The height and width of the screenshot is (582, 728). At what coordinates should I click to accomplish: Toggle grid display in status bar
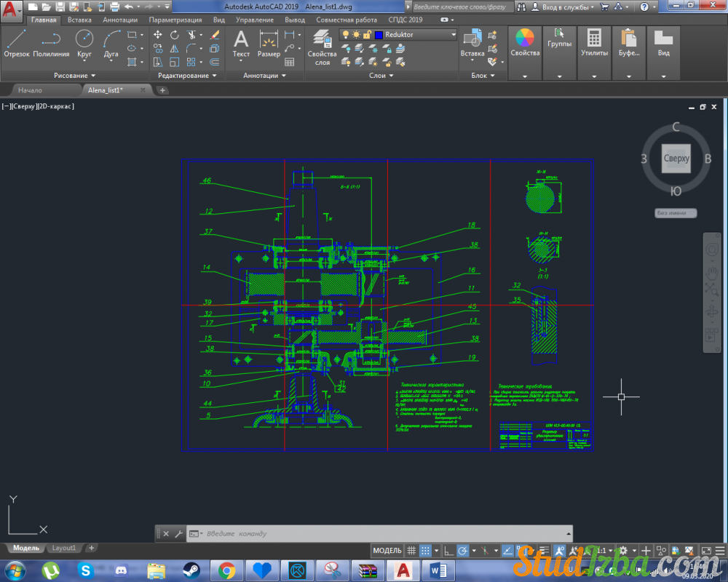point(411,551)
